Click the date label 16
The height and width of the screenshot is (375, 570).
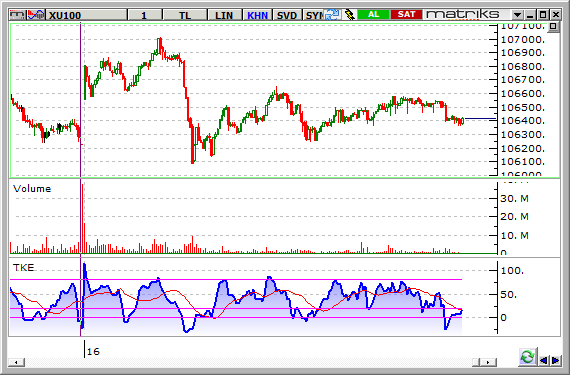coord(93,352)
